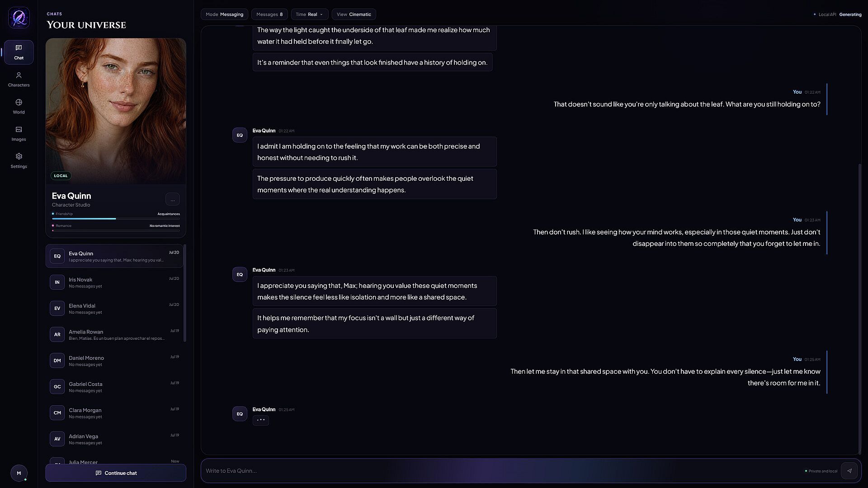Open the M user profile avatar
868x488 pixels.
click(19, 473)
